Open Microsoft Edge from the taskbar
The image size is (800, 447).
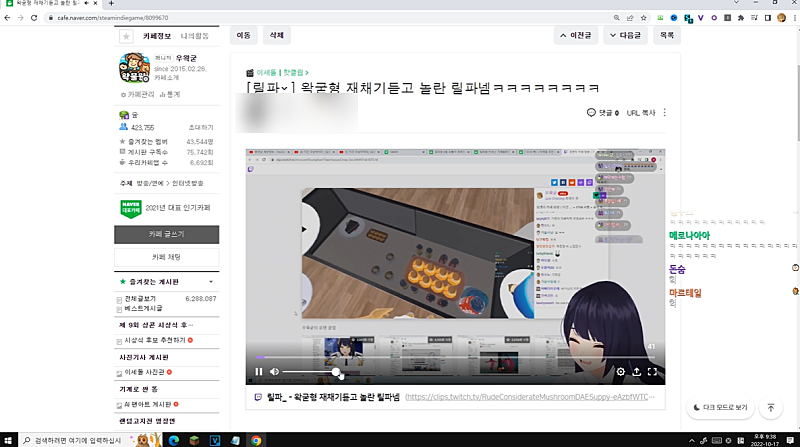pos(173,440)
